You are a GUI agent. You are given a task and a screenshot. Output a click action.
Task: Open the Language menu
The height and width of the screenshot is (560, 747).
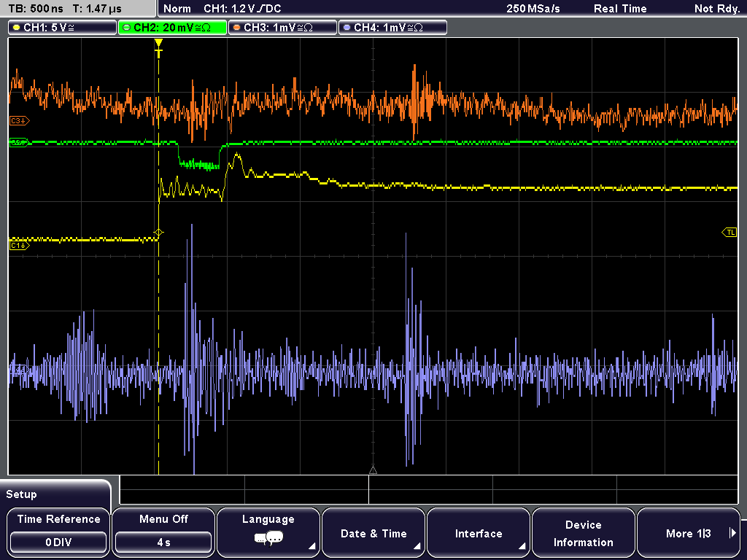tap(268, 532)
